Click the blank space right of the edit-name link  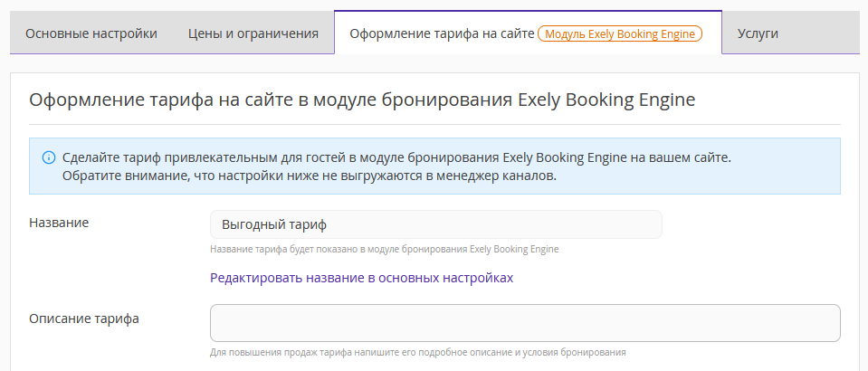pos(676,278)
